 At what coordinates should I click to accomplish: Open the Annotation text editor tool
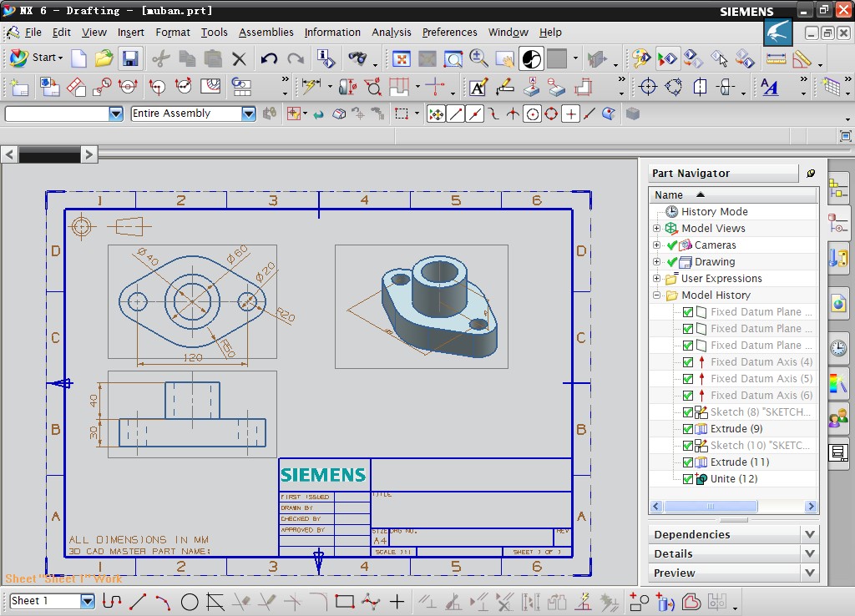(x=478, y=87)
